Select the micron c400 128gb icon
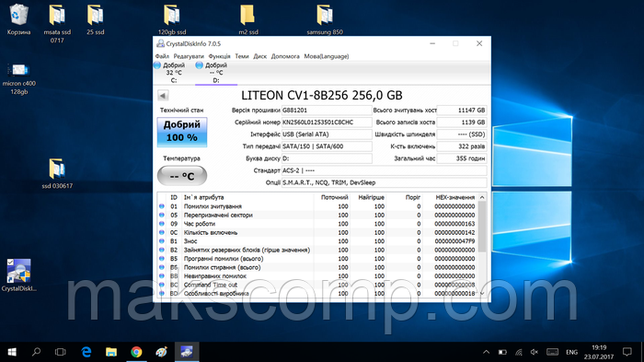This screenshot has width=644, height=362. (19, 79)
